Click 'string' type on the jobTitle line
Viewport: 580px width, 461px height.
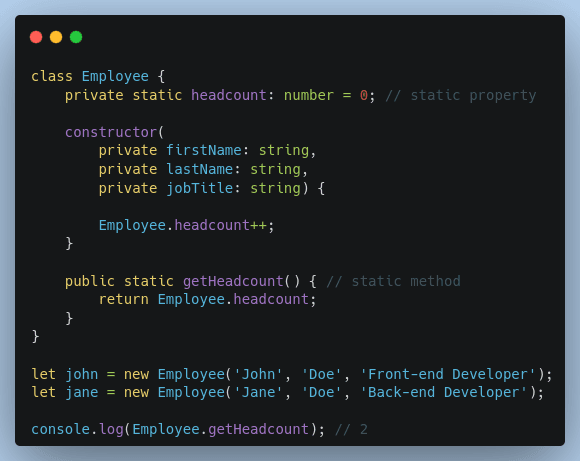tap(275, 188)
